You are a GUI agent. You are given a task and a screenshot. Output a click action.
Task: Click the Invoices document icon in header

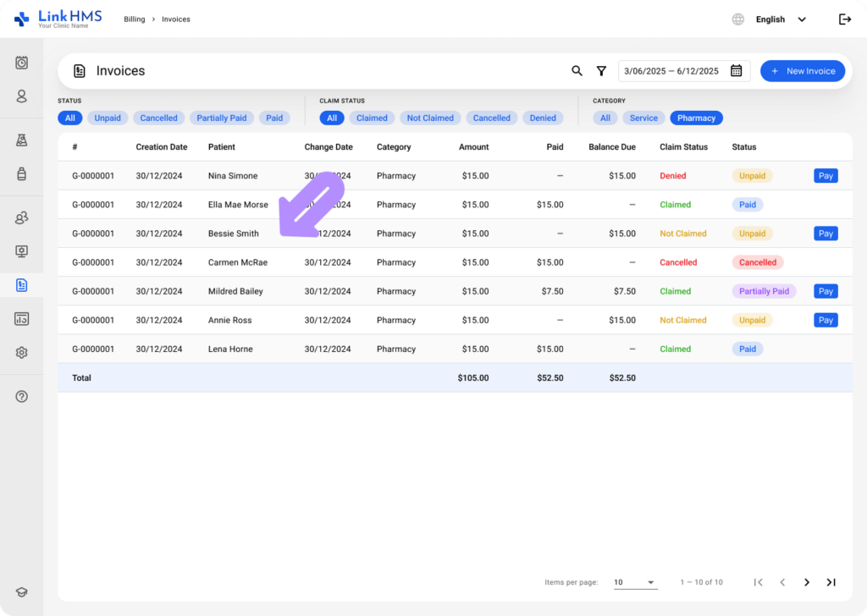79,71
